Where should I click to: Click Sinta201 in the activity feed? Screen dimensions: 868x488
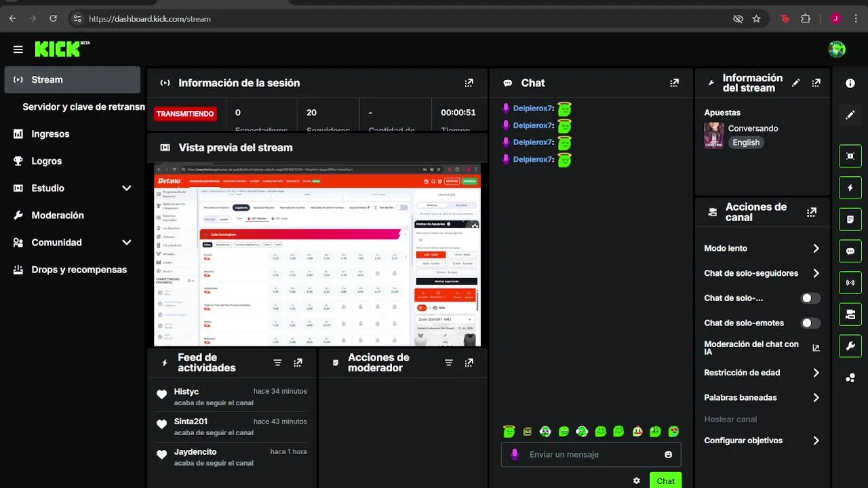pyautogui.click(x=191, y=422)
